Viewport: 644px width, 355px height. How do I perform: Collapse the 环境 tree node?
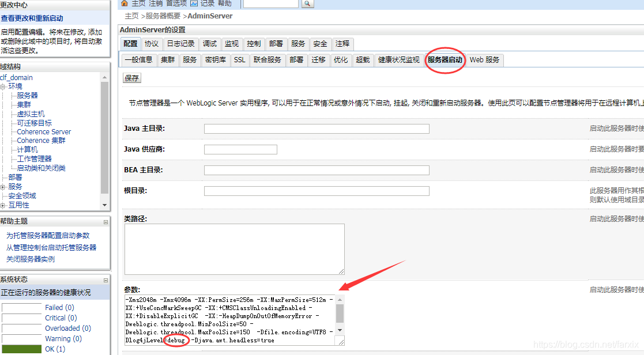point(3,86)
